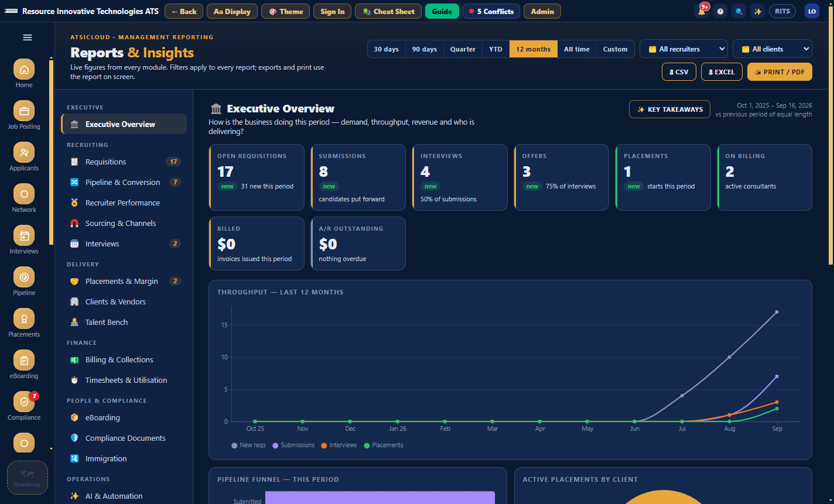
Task: Click the Open Requisitions KPI card
Action: tap(257, 177)
